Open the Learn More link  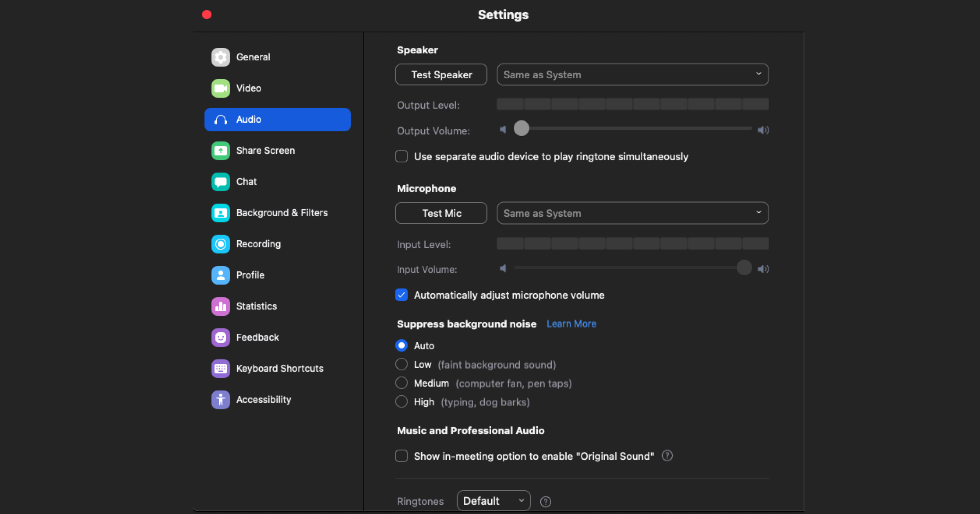click(x=571, y=323)
